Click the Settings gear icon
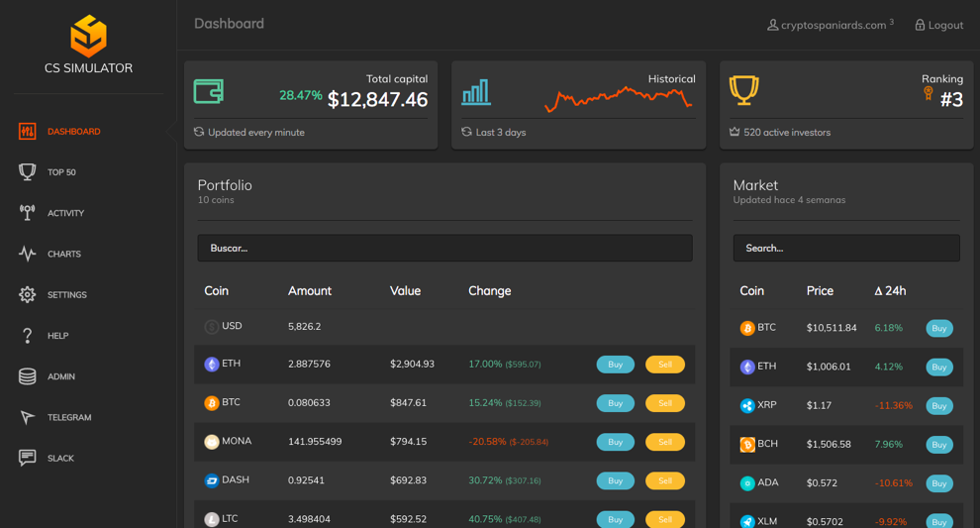 click(28, 294)
